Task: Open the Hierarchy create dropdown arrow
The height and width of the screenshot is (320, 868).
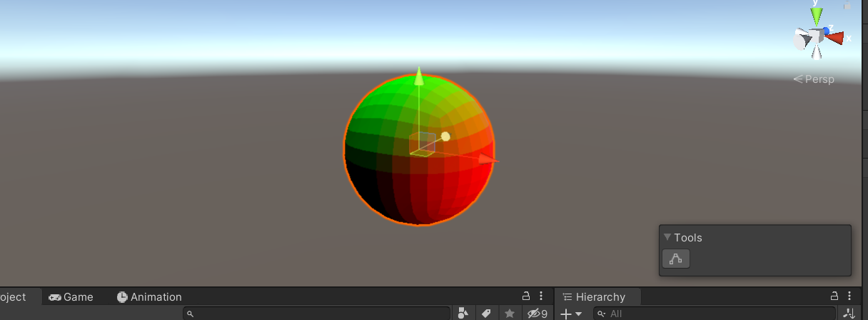Action: click(x=579, y=314)
